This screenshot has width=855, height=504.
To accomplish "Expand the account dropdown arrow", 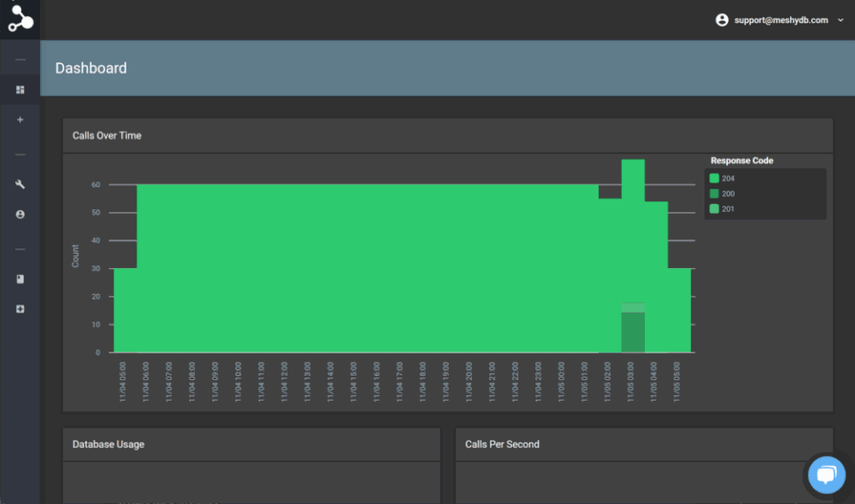I will (841, 20).
